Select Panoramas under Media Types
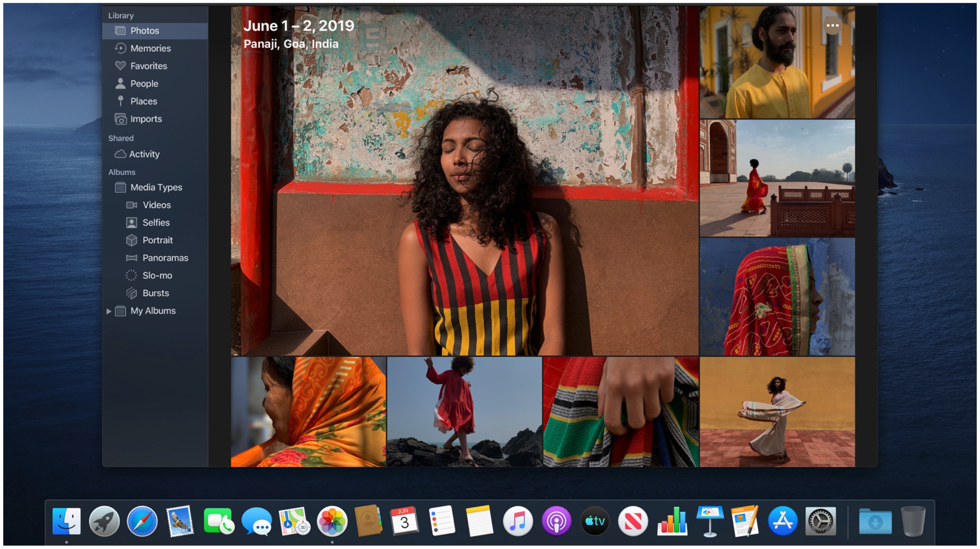Image resolution: width=980 pixels, height=549 pixels. coord(165,258)
